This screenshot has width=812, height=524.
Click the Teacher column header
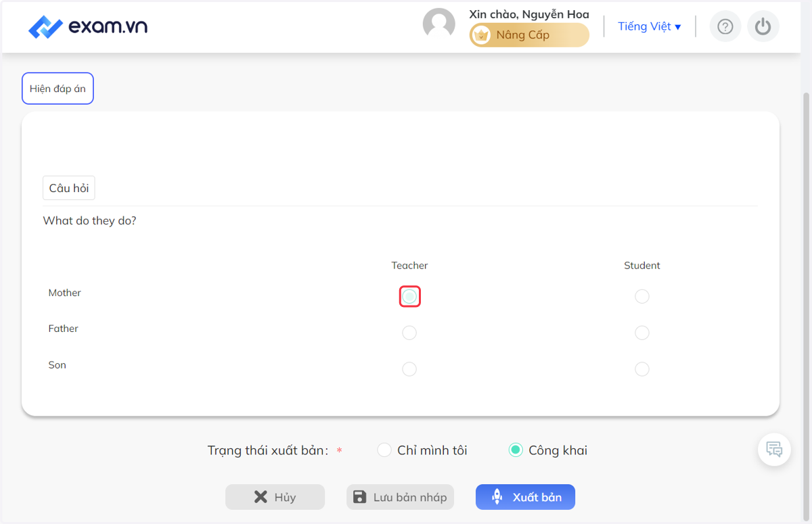pos(409,266)
